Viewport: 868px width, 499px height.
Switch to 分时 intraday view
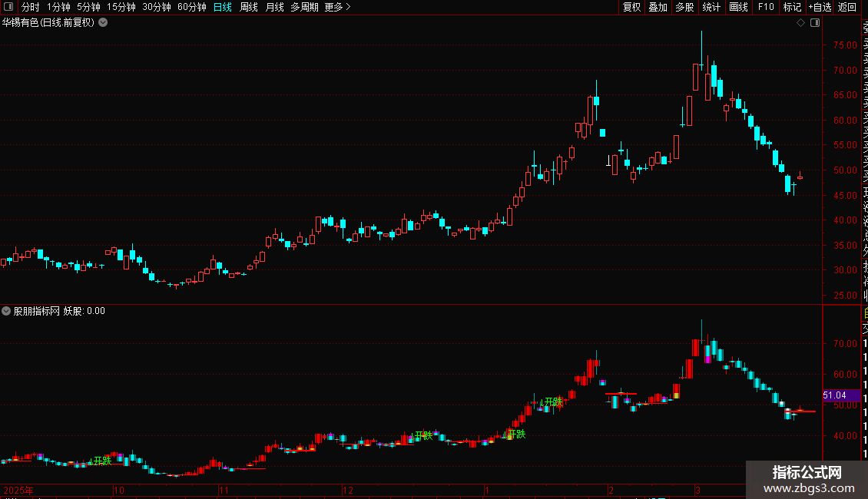click(31, 7)
